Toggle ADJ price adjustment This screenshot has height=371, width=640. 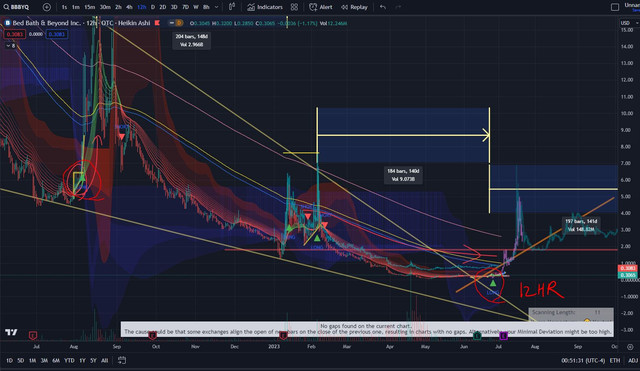click(x=633, y=360)
